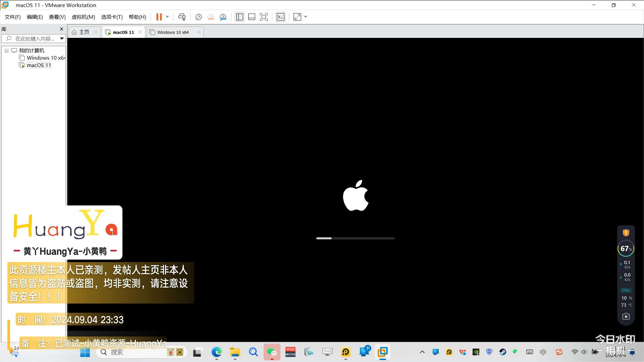The image size is (644, 362).
Task: Click the touch keyboard tray icon
Action: point(530,352)
